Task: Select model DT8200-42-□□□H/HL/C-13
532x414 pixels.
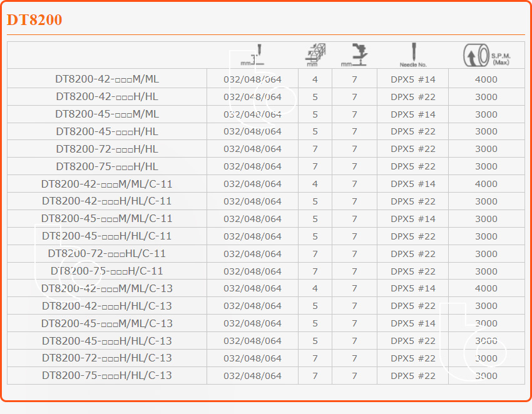Action: point(107,306)
